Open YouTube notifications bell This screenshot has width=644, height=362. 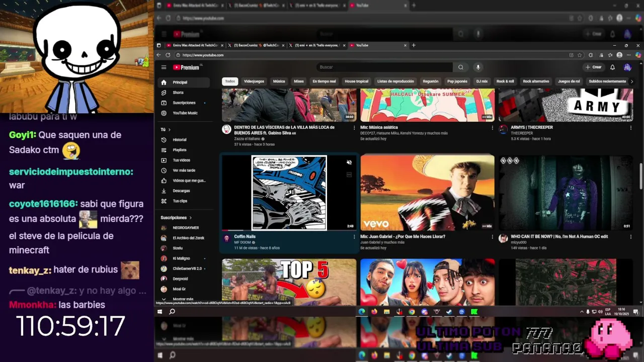[612, 67]
